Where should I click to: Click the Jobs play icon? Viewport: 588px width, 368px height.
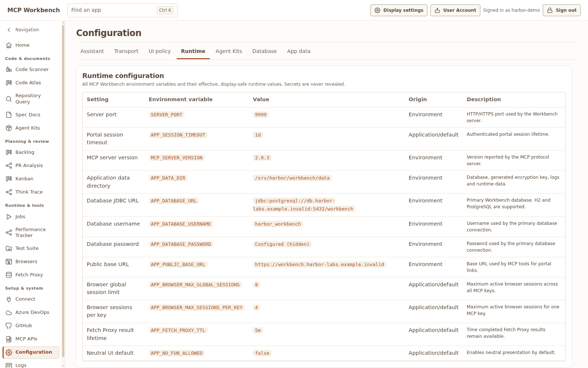coord(9,217)
